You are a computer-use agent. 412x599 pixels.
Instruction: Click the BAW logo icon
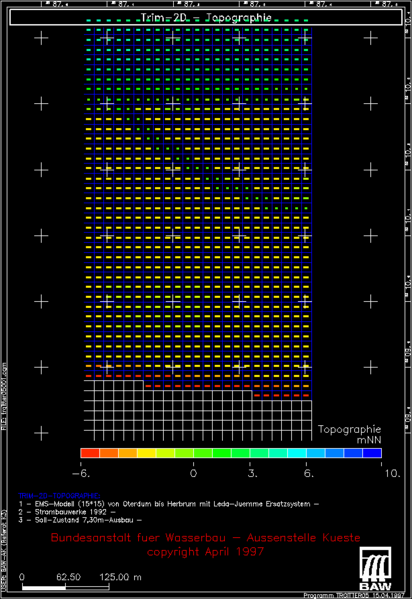(x=375, y=568)
